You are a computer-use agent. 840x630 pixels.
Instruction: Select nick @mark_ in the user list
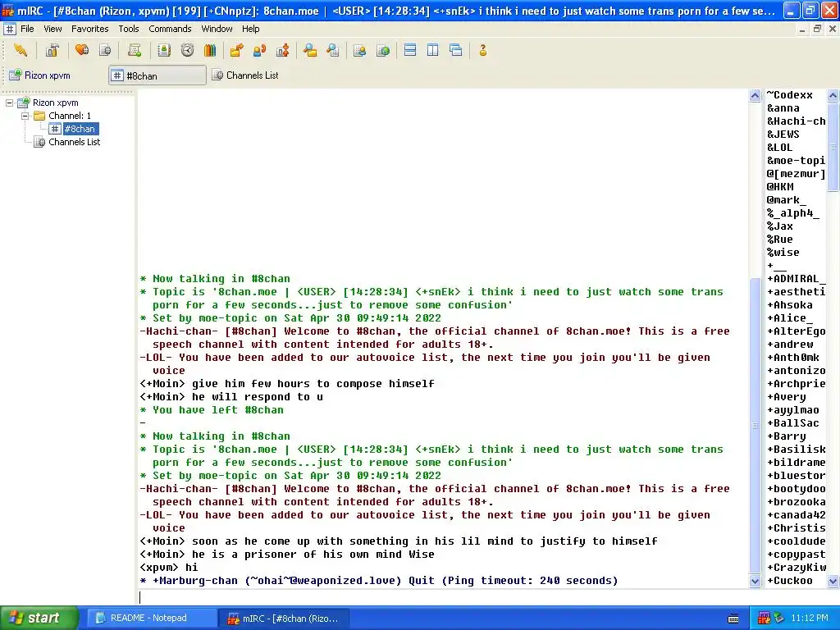click(786, 200)
